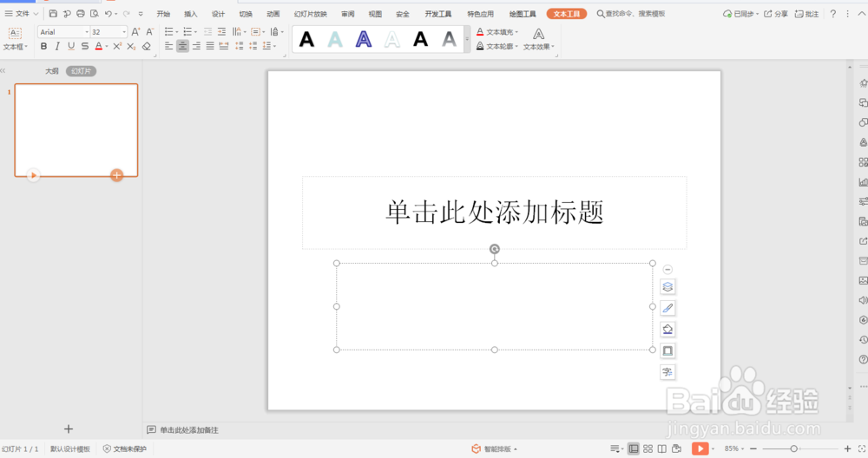Screen dimensions: 868x458
Task: Switch to the 大纲 outline tab
Action: pyautogui.click(x=51, y=71)
